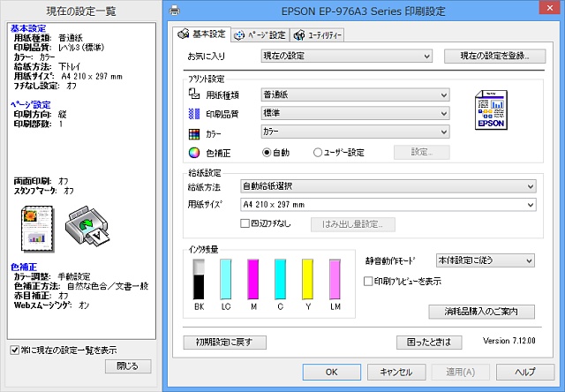Close the print settings dialog
Viewport: 565px width, 392px height.
(549, 8)
